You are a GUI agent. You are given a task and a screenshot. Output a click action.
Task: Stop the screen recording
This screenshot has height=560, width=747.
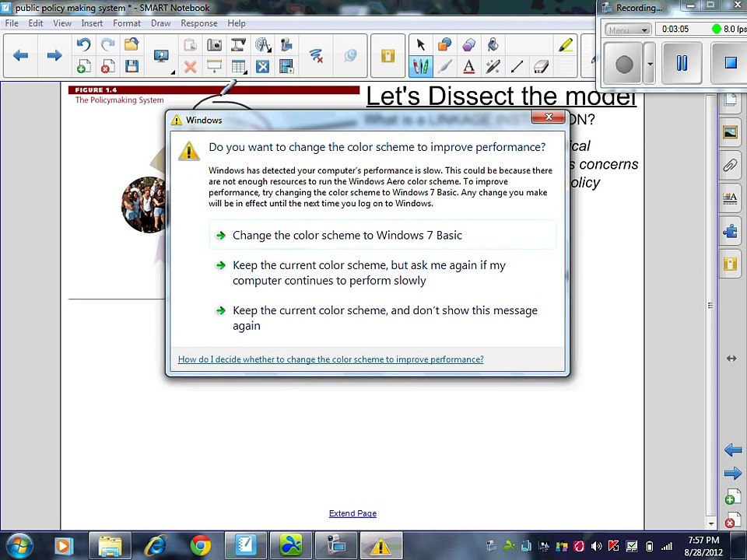731,63
